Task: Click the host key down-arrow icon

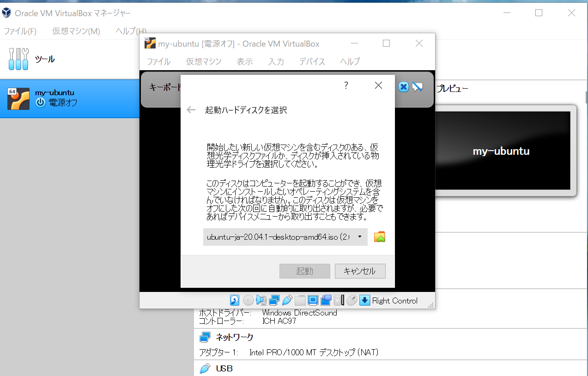Action: point(365,300)
